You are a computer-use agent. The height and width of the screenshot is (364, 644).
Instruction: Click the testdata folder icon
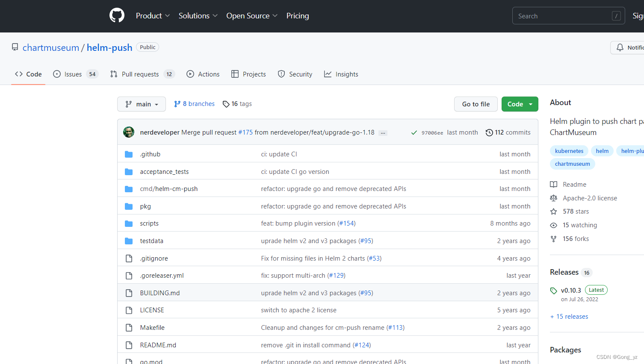129,241
